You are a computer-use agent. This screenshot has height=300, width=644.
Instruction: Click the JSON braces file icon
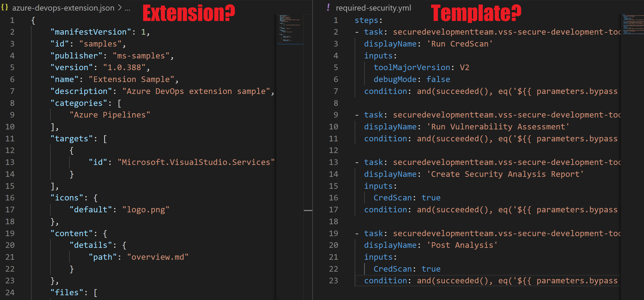(x=5, y=8)
